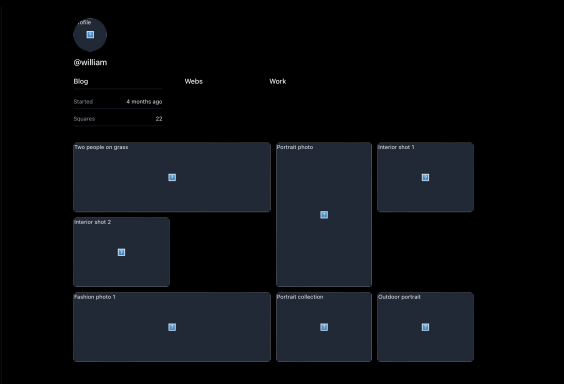The image size is (564, 384).
Task: Open the Portrait collection tile caption
Action: [300, 297]
